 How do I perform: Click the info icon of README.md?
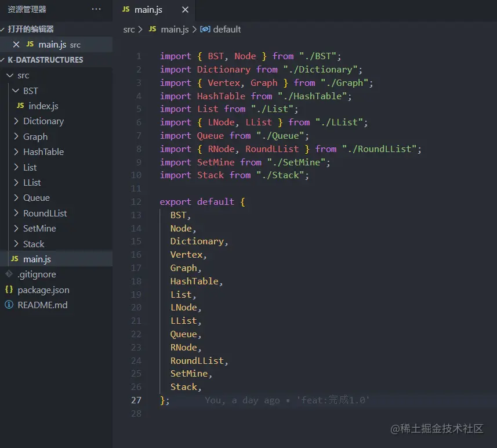click(x=9, y=305)
